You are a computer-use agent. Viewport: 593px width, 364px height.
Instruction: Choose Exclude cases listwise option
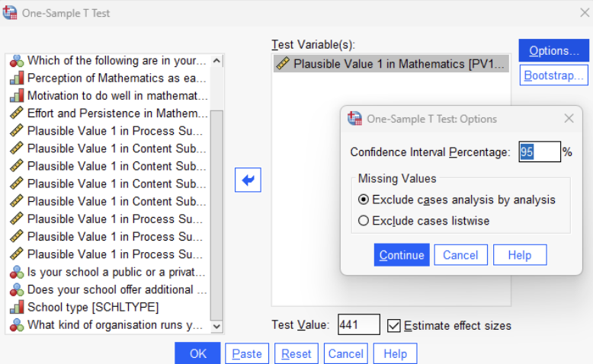[364, 221]
